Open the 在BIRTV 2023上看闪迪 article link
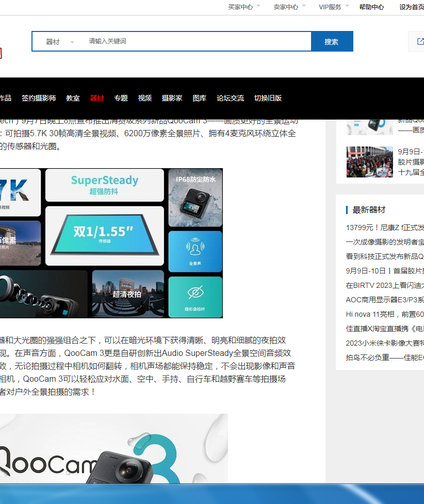 click(385, 285)
